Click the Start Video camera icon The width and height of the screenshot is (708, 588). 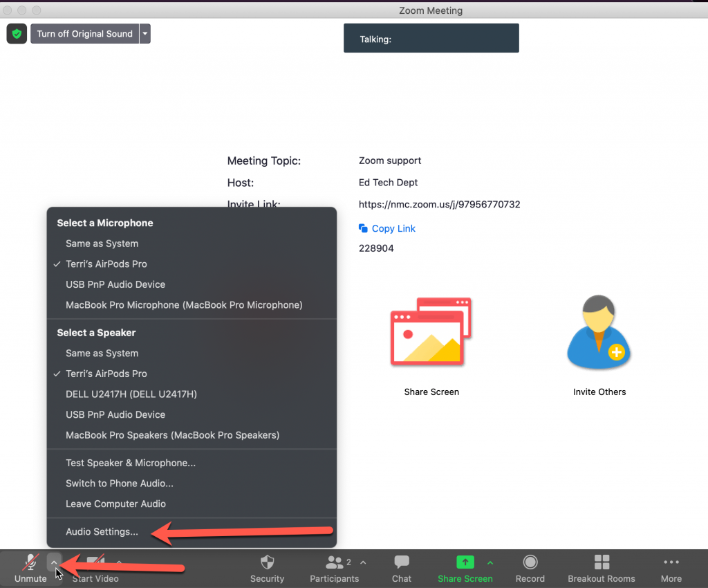pos(95,562)
